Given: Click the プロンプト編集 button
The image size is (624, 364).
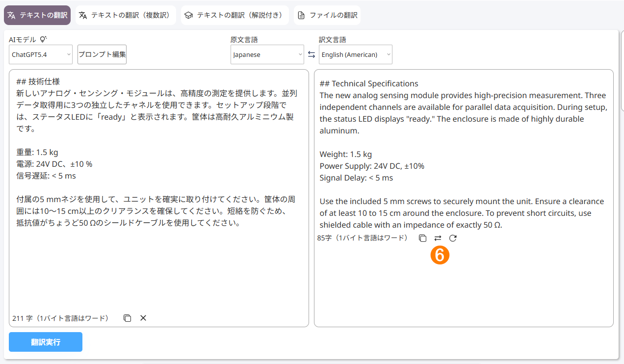Looking at the screenshot, I should (102, 54).
